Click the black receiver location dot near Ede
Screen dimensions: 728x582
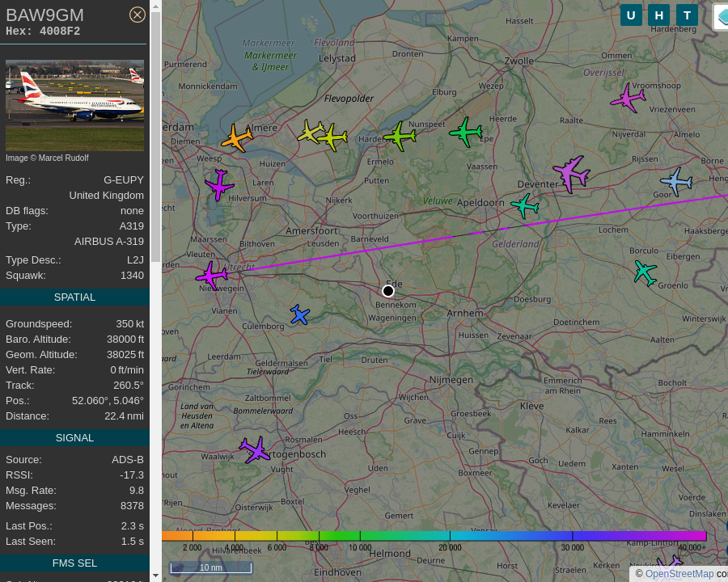click(x=388, y=291)
